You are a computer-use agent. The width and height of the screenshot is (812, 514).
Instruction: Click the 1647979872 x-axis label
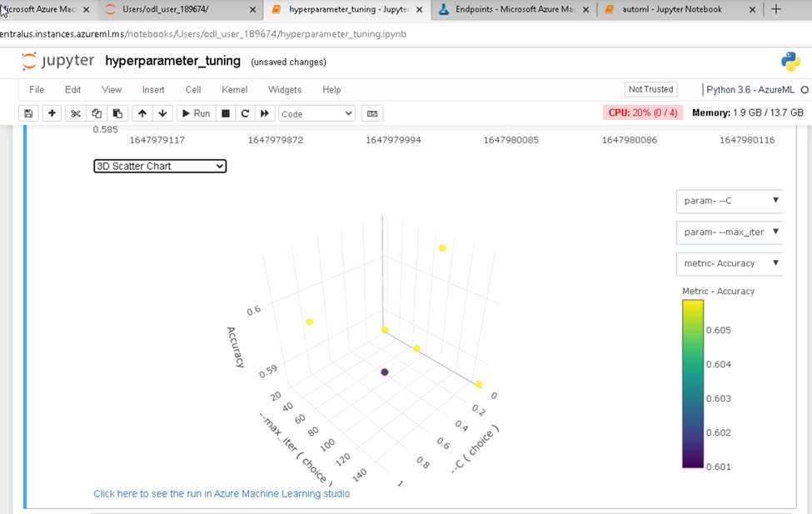click(x=276, y=140)
